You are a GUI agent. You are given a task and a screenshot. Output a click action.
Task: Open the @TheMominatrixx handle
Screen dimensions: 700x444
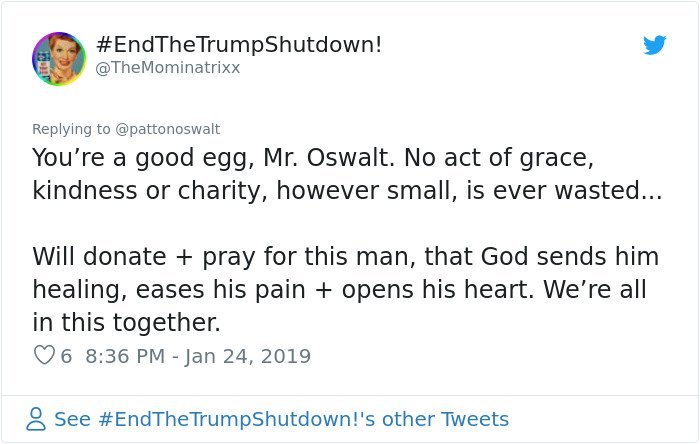(168, 68)
